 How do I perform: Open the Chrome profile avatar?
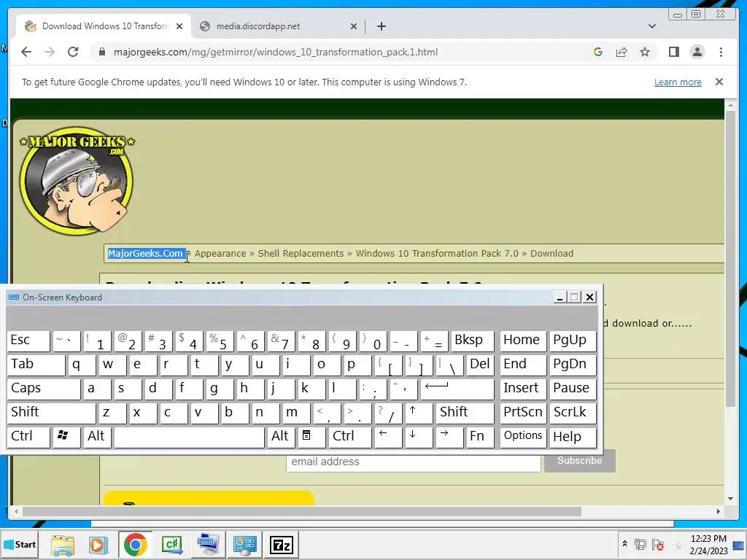(697, 52)
